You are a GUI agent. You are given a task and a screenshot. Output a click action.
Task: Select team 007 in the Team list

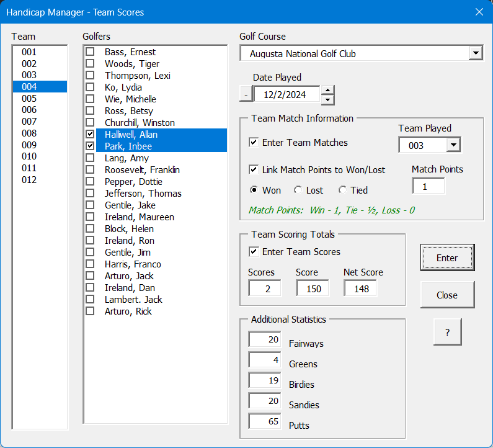pos(40,122)
